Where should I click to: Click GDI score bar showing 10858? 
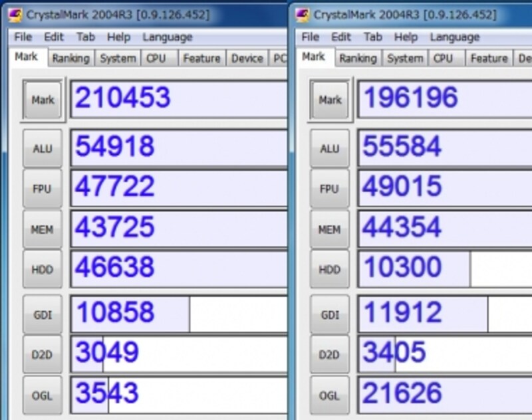(x=179, y=314)
